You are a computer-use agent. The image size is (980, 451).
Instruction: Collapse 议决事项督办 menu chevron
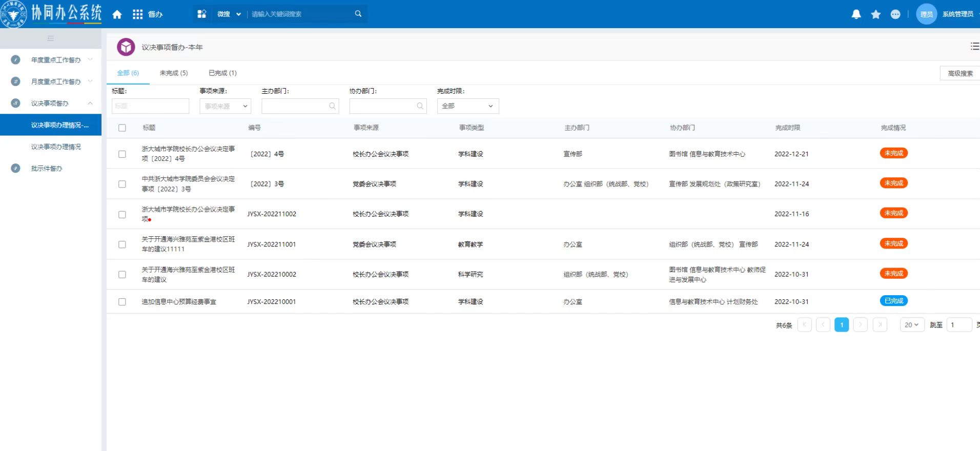coord(90,103)
